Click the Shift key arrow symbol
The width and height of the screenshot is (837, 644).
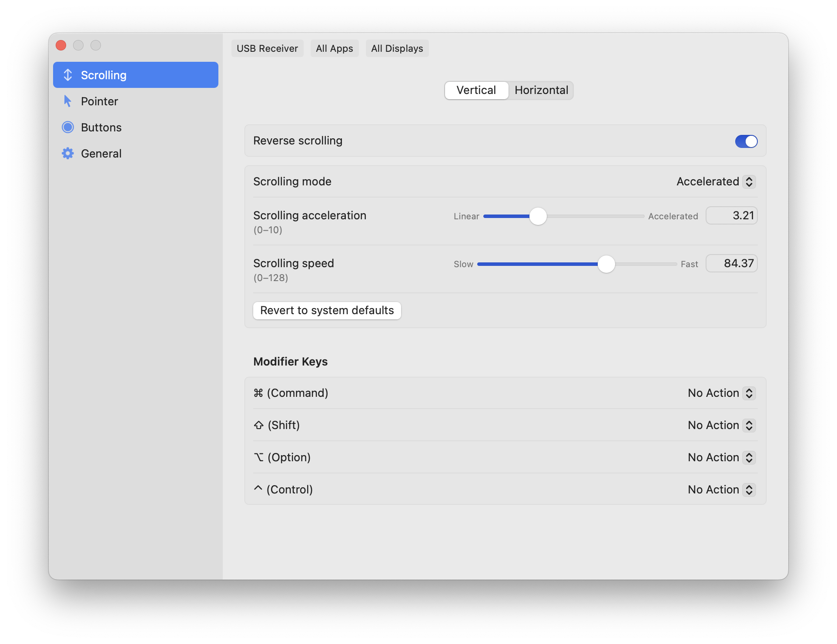pyautogui.click(x=259, y=425)
